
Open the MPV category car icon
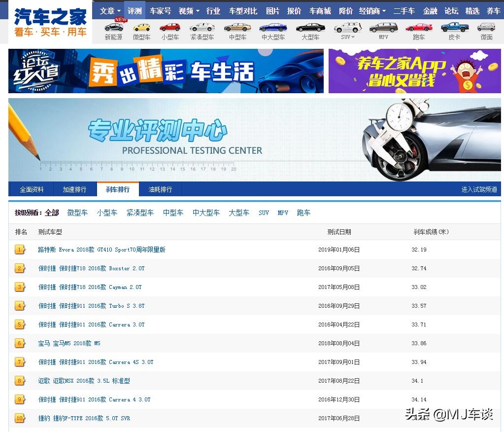pyautogui.click(x=383, y=27)
